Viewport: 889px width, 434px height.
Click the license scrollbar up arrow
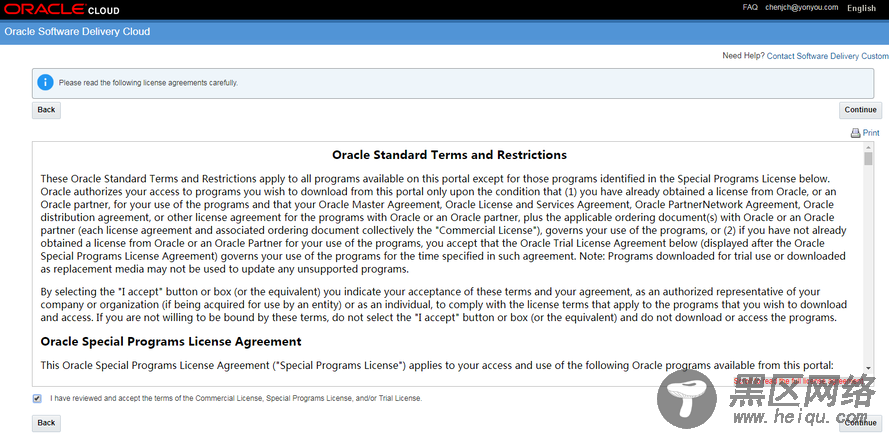(868, 146)
